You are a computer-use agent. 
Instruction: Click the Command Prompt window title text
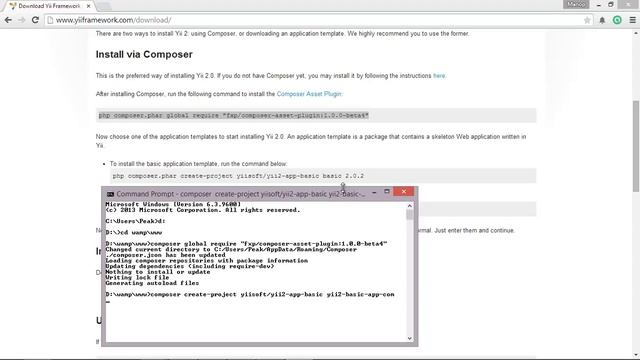coord(240,194)
